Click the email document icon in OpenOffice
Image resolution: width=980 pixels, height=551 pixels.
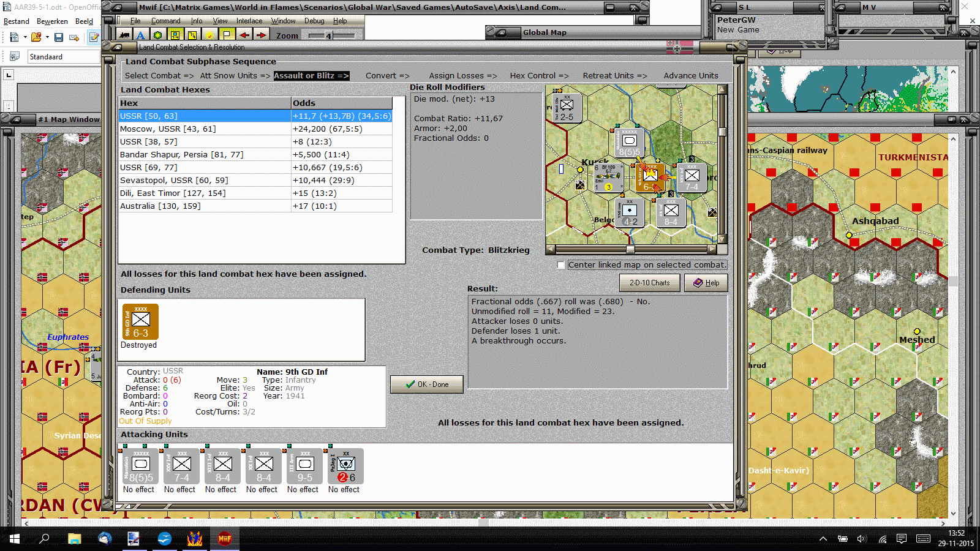(x=74, y=37)
